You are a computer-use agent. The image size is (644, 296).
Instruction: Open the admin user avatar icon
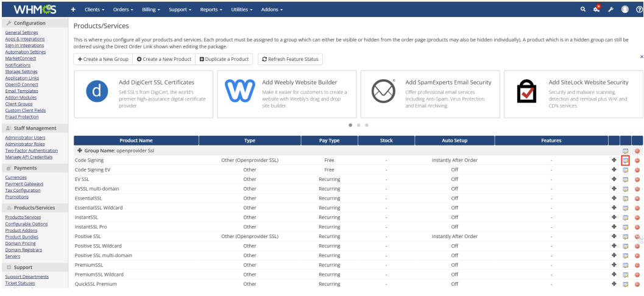tap(625, 10)
